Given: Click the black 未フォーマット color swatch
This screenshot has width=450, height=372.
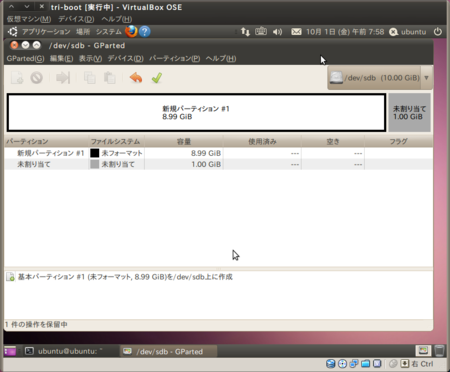Looking at the screenshot, I should (x=95, y=153).
